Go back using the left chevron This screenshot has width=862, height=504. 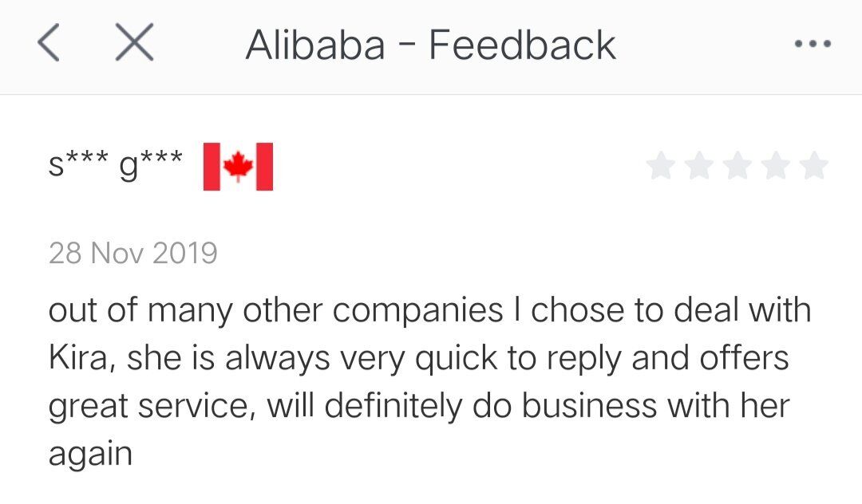tap(49, 43)
